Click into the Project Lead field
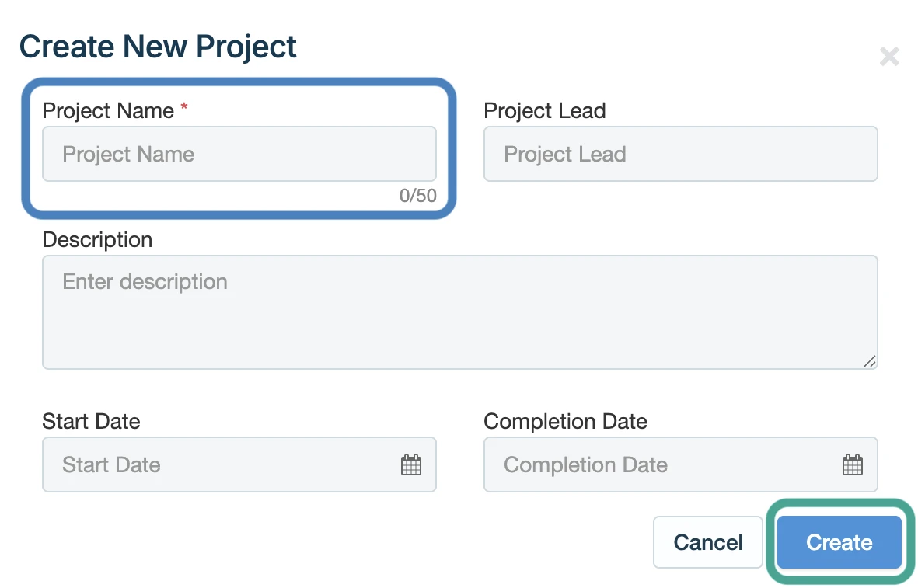The height and width of the screenshot is (588, 918). coord(680,154)
